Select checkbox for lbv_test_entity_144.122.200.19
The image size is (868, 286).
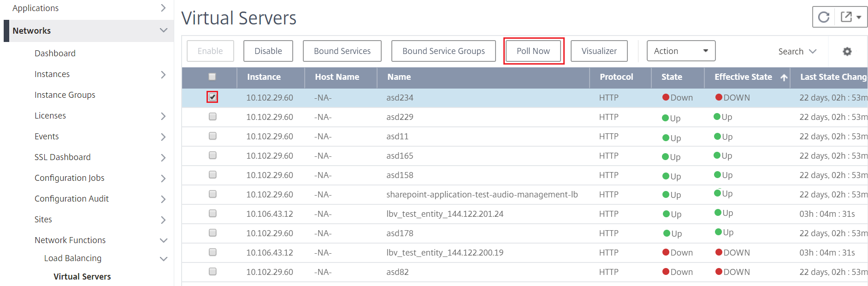(x=213, y=252)
